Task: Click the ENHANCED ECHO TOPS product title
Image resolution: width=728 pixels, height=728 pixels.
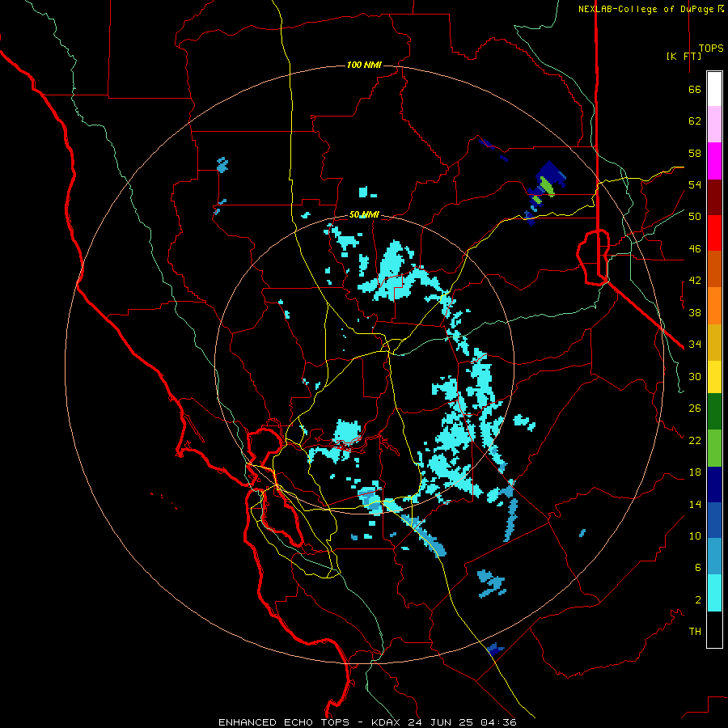Action: (284, 722)
